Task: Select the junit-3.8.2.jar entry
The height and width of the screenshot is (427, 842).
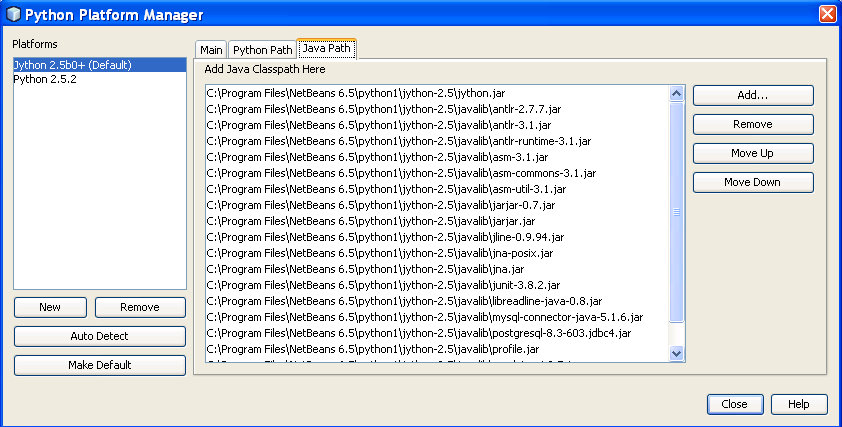Action: [437, 285]
